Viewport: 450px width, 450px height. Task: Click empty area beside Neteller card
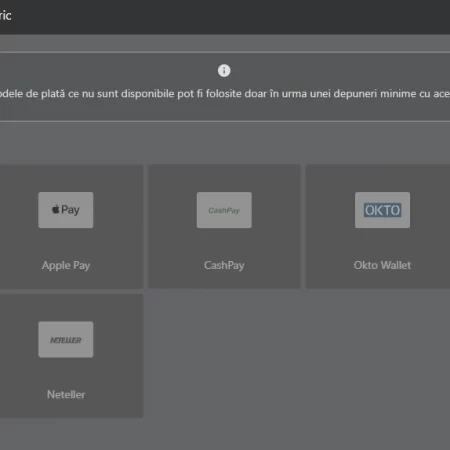coord(297,356)
